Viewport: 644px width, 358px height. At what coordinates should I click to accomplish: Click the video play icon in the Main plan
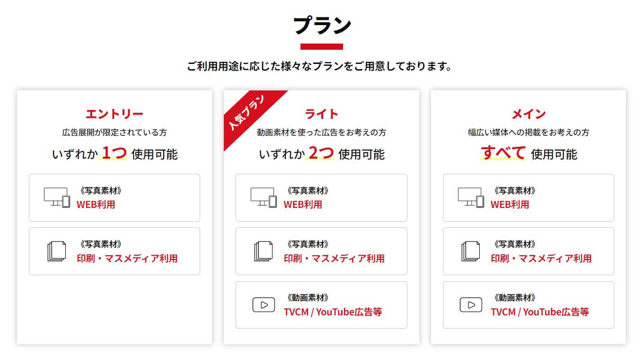point(471,305)
